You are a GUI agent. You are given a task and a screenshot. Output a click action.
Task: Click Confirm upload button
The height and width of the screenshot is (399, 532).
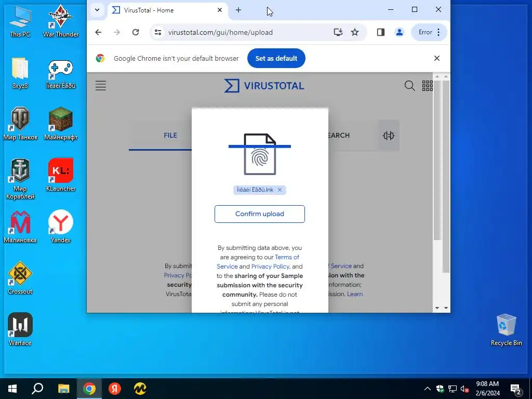pos(260,214)
